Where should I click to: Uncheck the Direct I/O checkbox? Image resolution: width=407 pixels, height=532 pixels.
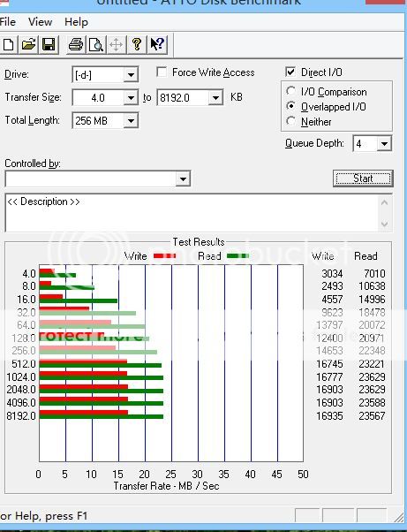290,72
